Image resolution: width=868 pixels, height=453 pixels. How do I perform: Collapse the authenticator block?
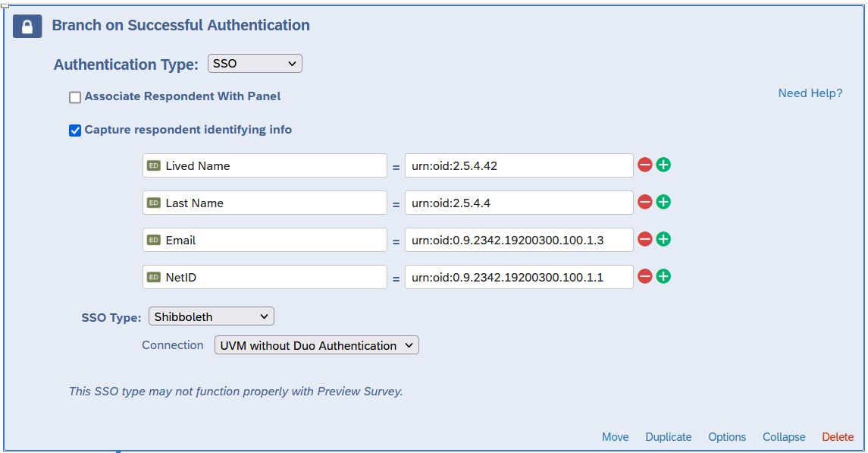click(x=784, y=437)
